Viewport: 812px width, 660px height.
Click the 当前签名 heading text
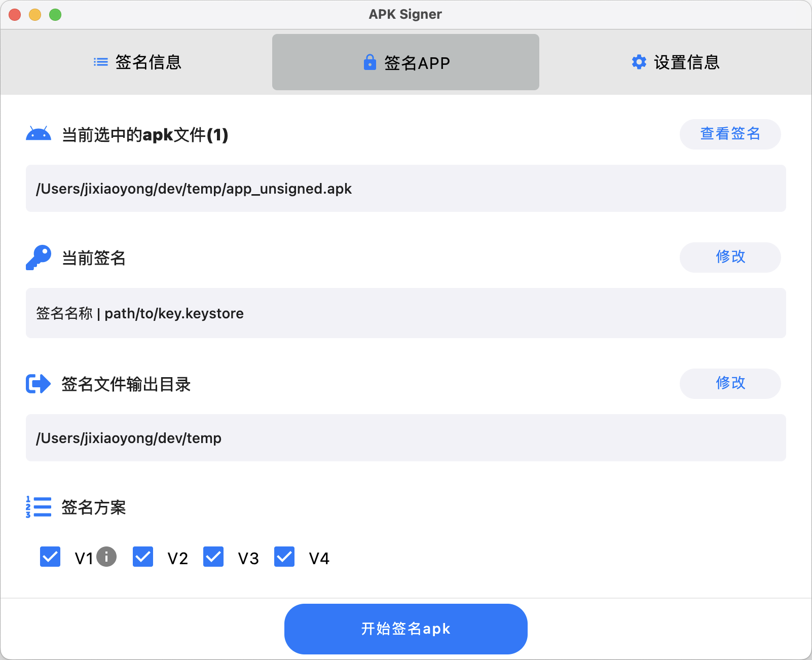[94, 258]
